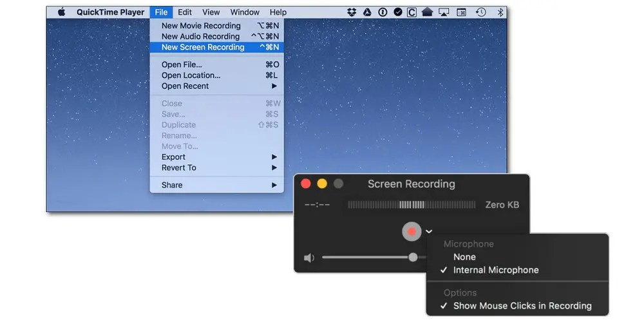Click the Dropbox menu bar icon
Screen dimensions: 644x322
point(352,12)
